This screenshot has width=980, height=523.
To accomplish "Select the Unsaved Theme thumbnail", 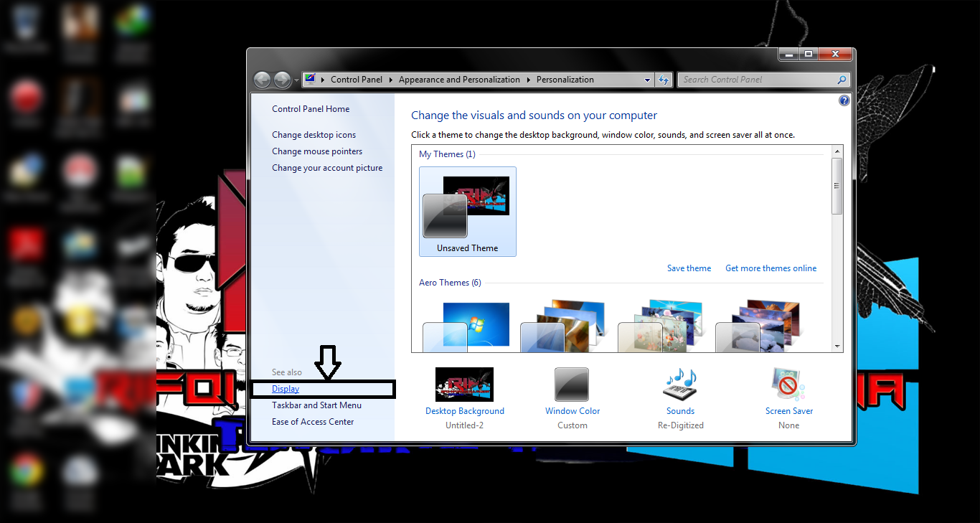I will tap(468, 212).
